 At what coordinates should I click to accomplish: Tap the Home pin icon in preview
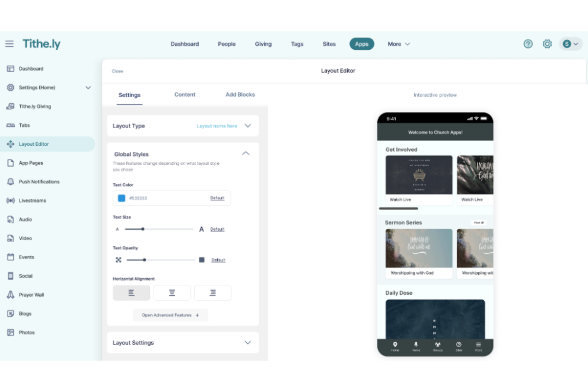pyautogui.click(x=395, y=344)
